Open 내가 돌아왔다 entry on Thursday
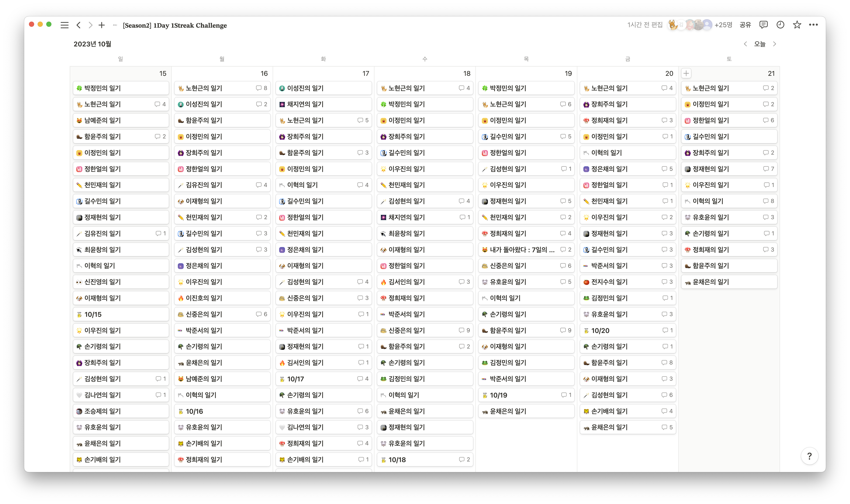The height and width of the screenshot is (504, 850). click(522, 250)
